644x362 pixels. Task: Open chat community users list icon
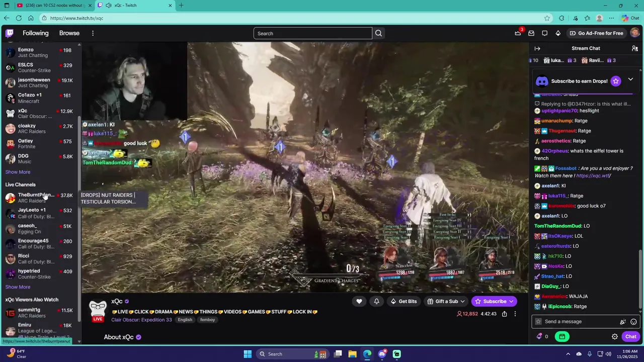click(x=635, y=48)
